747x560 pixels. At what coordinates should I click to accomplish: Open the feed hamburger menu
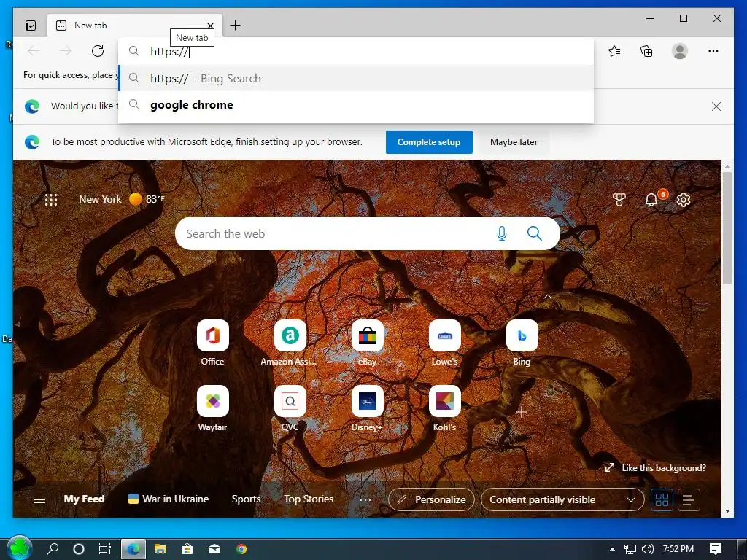pos(39,499)
